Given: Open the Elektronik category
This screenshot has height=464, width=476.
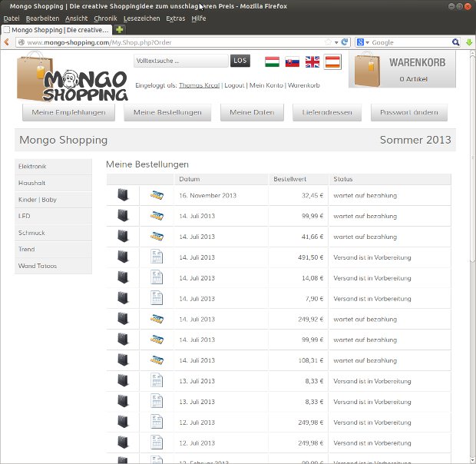Looking at the screenshot, I should pos(53,167).
